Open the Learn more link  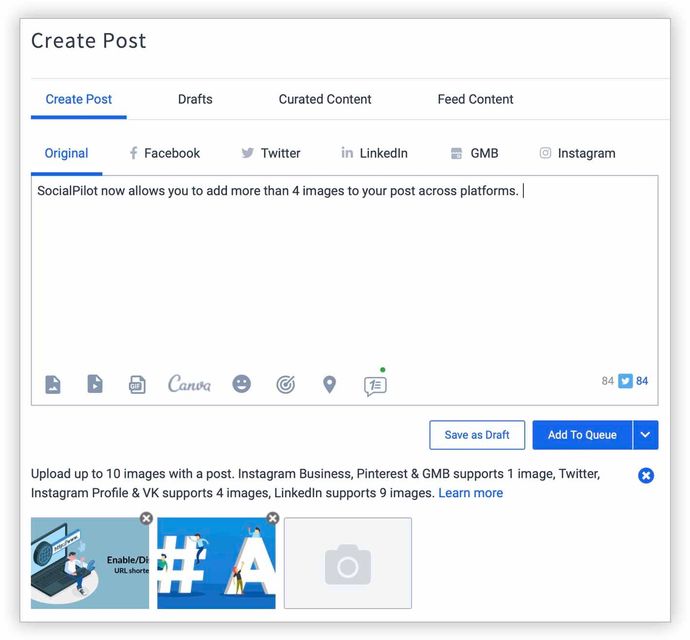coord(470,493)
